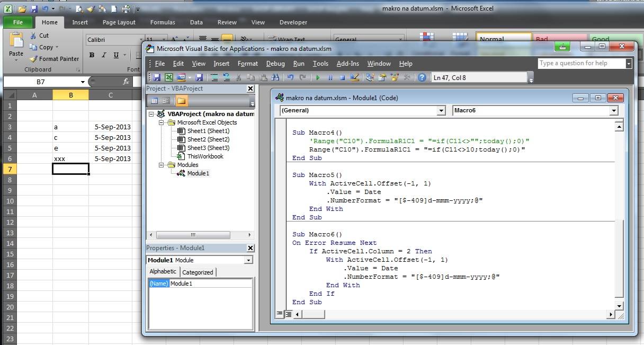Screen dimensions: 644x345
Task: Toggle Folders in the Project panel
Action: [181, 101]
